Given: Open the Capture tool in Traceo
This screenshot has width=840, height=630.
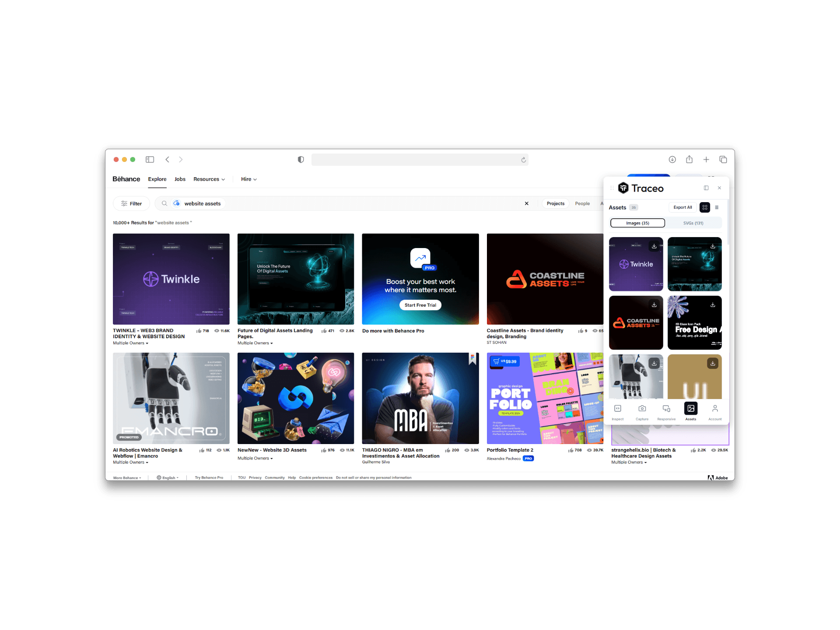Looking at the screenshot, I should pyautogui.click(x=642, y=412).
